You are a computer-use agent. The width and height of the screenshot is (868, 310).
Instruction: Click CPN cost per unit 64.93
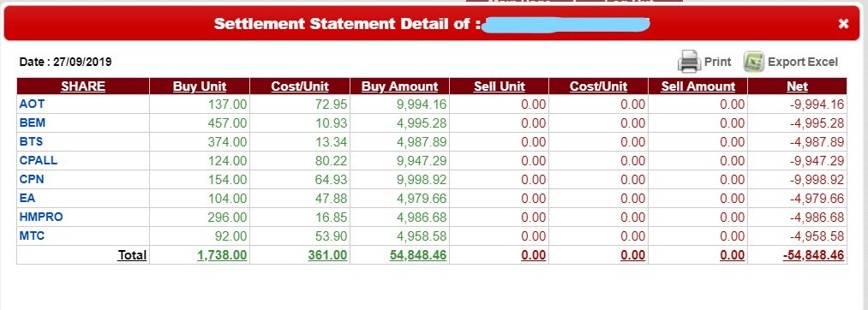[x=331, y=180]
